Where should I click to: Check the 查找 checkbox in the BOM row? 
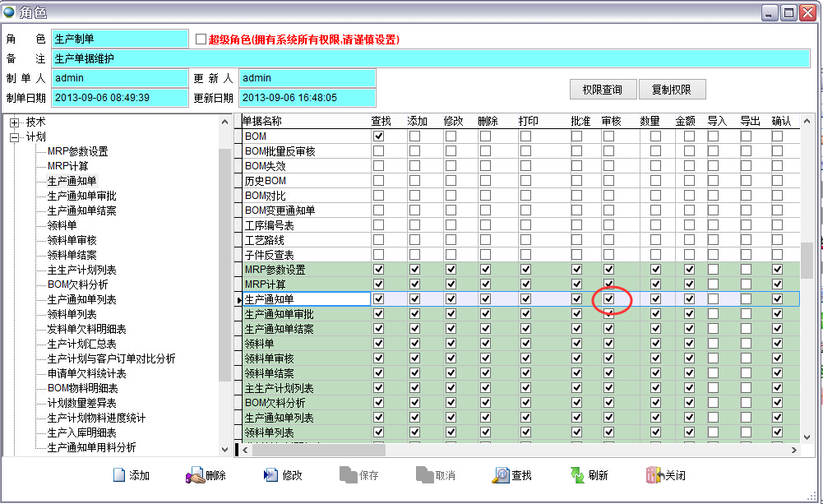tap(378, 136)
